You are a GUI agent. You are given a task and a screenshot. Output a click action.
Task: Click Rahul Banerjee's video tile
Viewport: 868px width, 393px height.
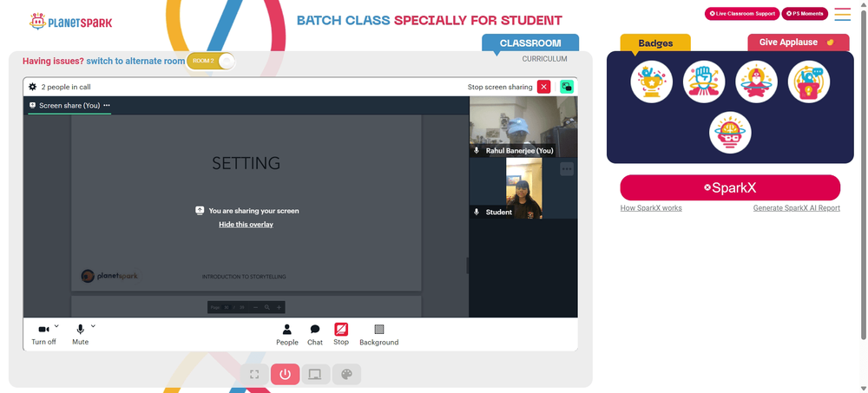[x=523, y=127]
